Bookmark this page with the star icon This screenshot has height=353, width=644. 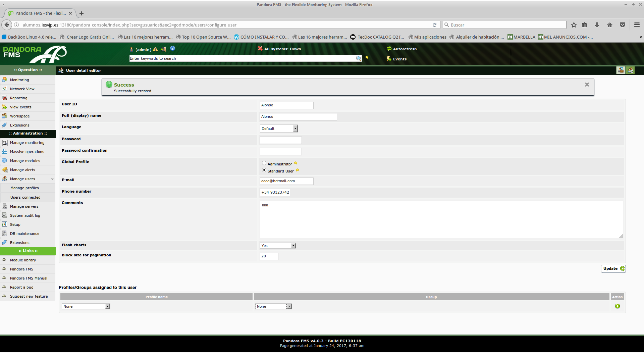pyautogui.click(x=574, y=25)
